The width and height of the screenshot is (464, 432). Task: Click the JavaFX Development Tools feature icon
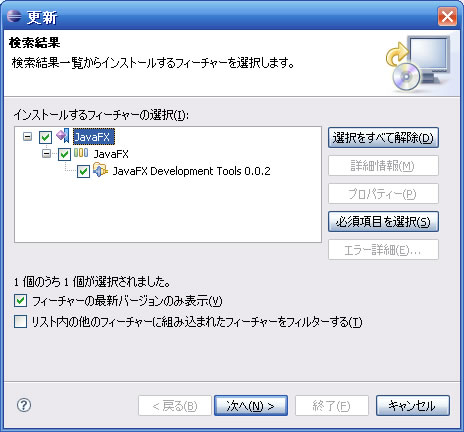[100, 170]
